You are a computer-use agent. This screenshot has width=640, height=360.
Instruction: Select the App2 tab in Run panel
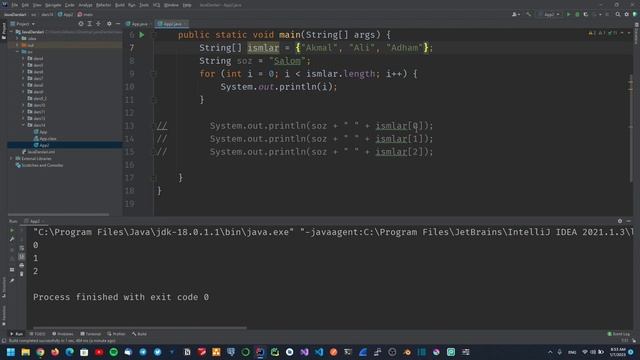click(34, 221)
